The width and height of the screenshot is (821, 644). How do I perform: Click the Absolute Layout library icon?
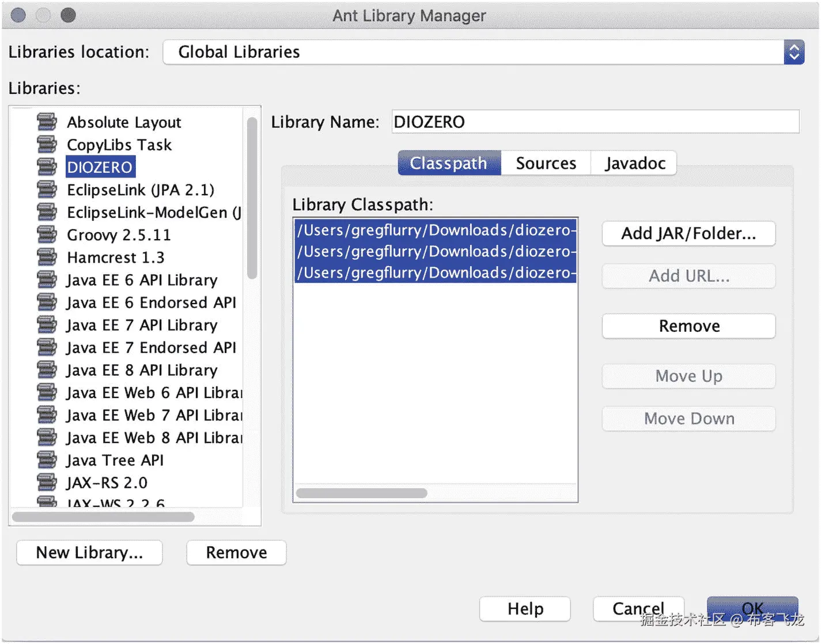coord(47,122)
